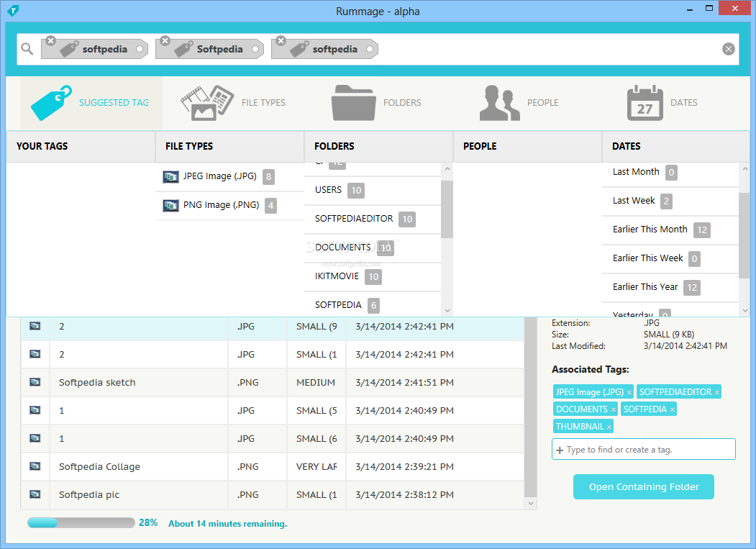Filter by PNG Image (.PNG) file type

point(229,206)
